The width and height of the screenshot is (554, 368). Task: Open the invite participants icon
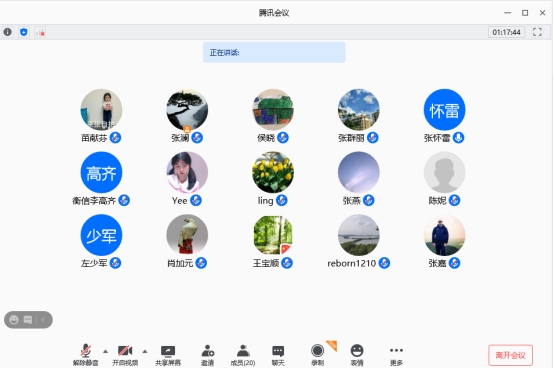207,356
